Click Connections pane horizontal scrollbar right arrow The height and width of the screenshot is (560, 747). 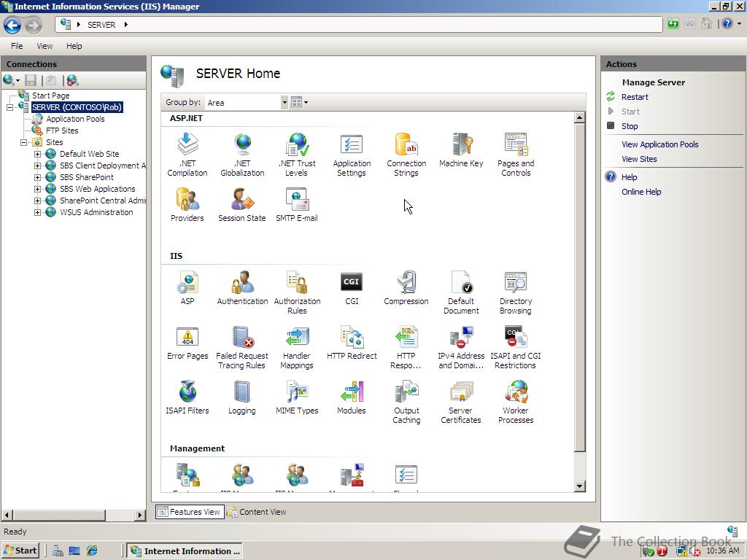tap(140, 515)
